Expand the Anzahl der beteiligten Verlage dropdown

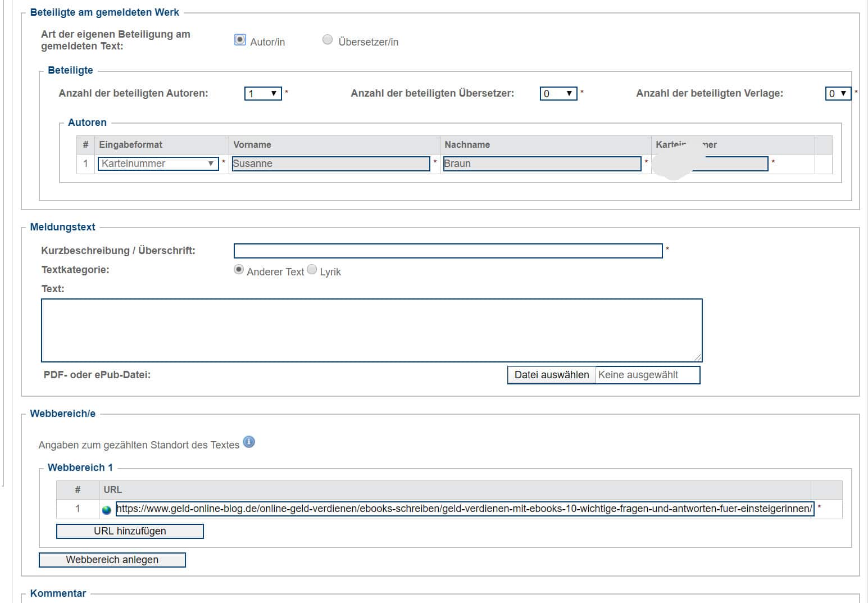click(838, 93)
